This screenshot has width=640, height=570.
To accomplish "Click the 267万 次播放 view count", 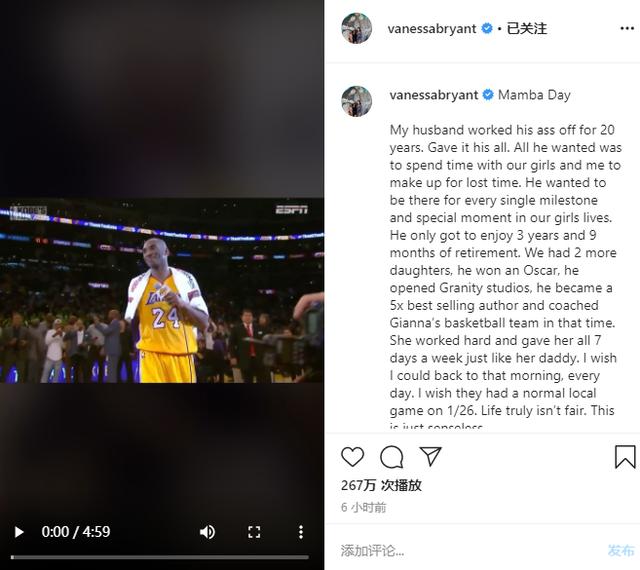I will click(x=381, y=485).
